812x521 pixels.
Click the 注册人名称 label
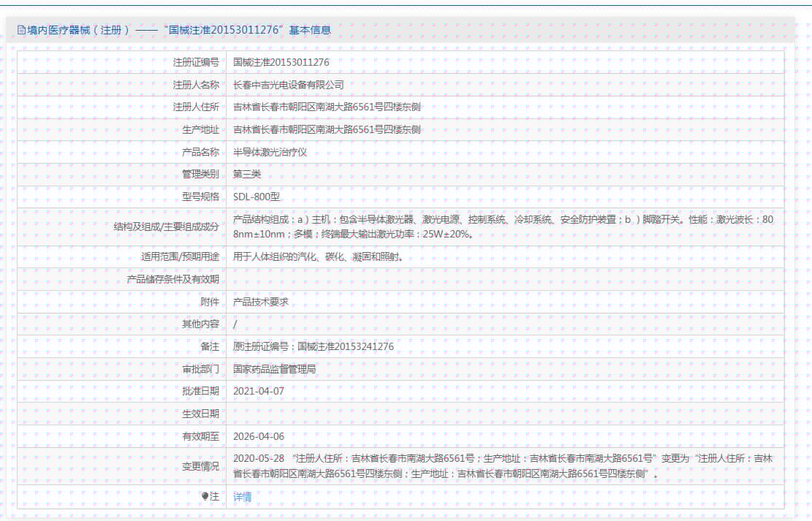click(x=196, y=85)
